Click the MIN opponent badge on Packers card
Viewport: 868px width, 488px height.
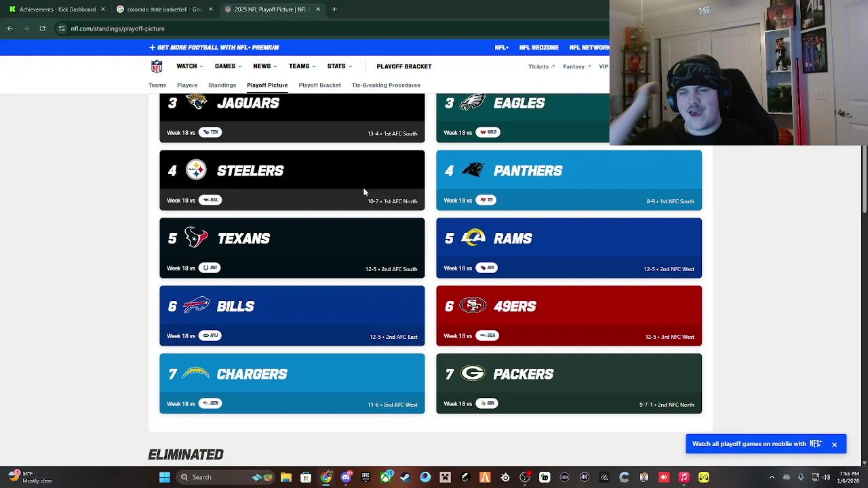(487, 403)
